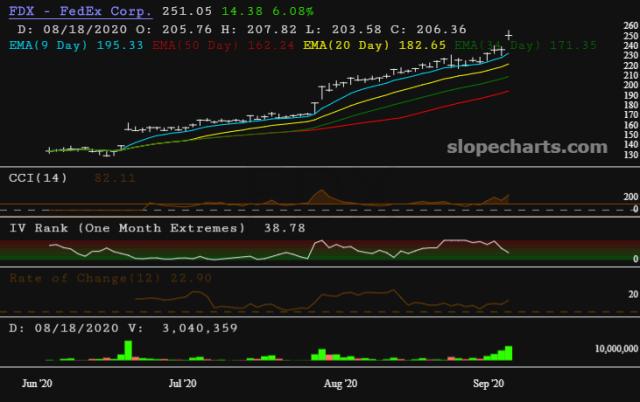640x402 pixels.
Task: Click the Rate of Change(12) 22.90 label
Action: pyautogui.click(x=111, y=278)
